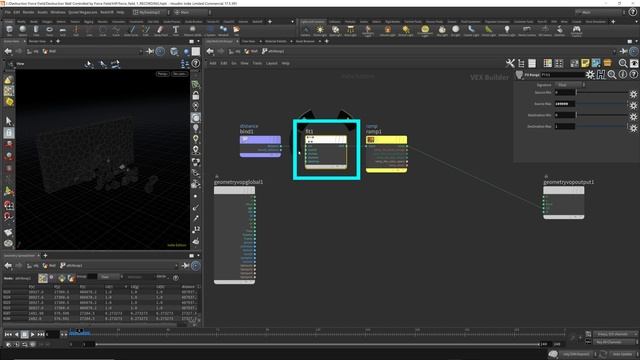Viewport: 640px width, 360px height.
Task: Show network tree view icon
Action: tap(521, 63)
